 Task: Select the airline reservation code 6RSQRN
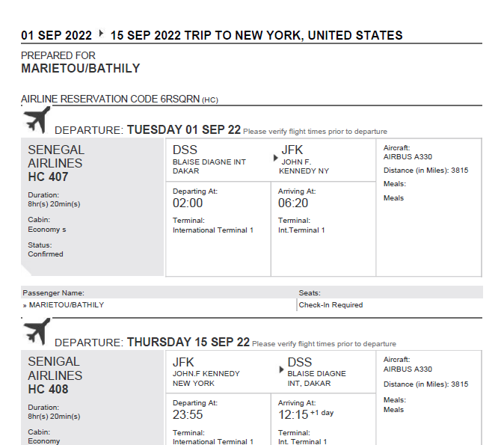tap(180, 99)
